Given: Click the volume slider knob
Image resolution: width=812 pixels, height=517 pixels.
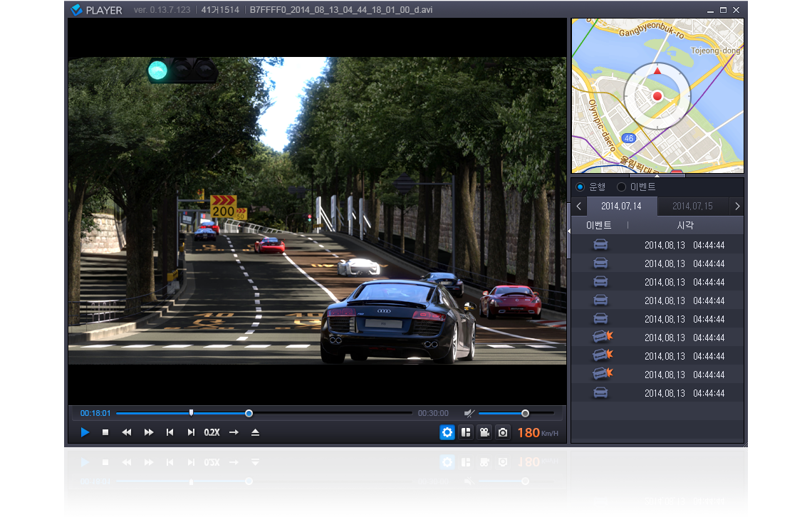Looking at the screenshot, I should point(525,413).
